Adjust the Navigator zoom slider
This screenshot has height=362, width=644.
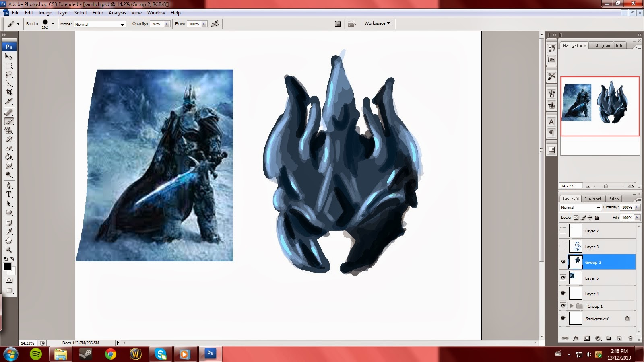coord(606,186)
